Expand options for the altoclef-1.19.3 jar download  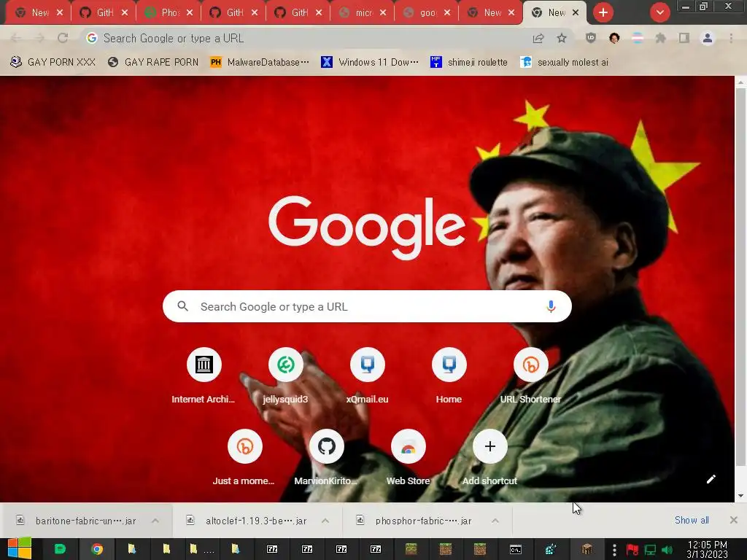(325, 521)
